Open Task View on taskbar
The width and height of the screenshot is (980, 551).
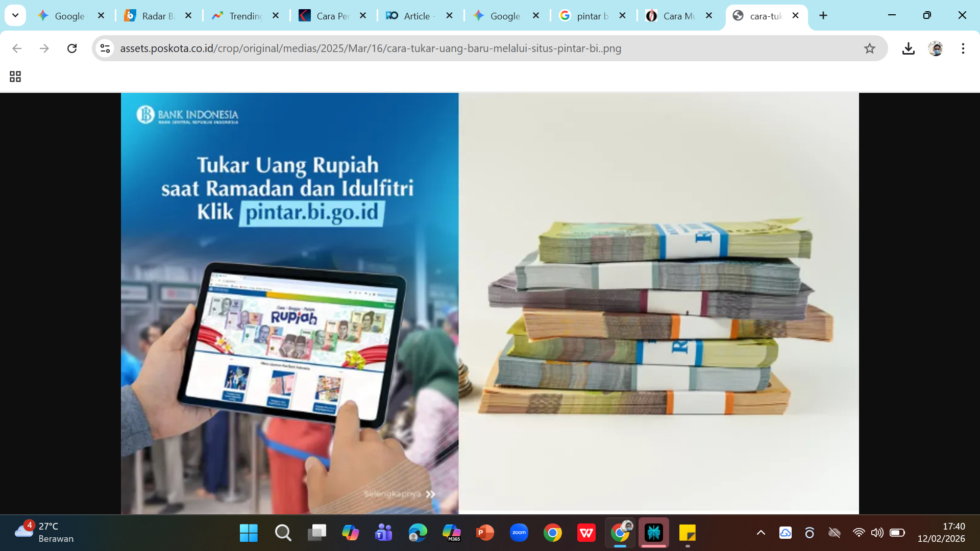[316, 533]
